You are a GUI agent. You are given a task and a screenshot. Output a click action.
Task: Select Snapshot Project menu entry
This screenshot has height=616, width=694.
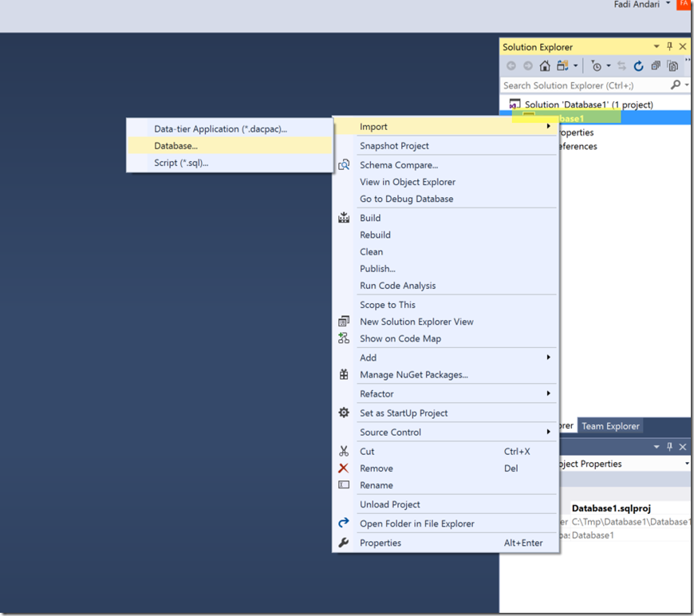[x=446, y=146]
